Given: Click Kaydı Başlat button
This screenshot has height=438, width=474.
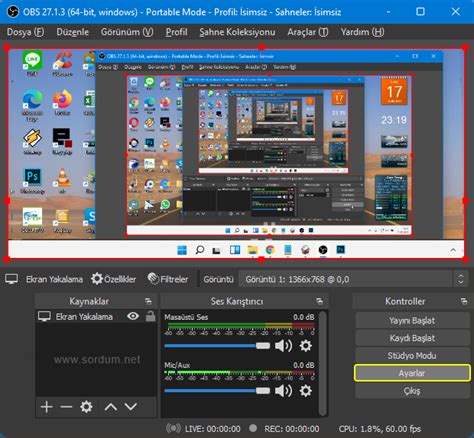Looking at the screenshot, I should click(412, 338).
